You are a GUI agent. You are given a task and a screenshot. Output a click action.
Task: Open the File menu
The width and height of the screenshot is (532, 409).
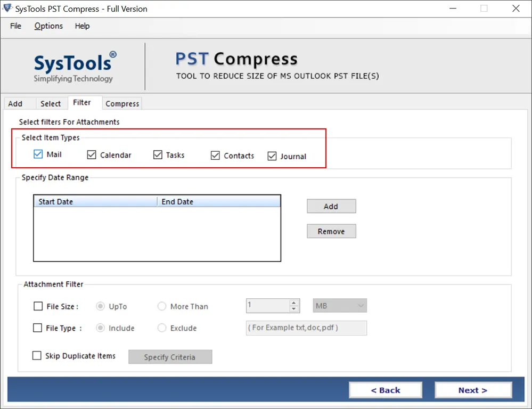tap(15, 26)
